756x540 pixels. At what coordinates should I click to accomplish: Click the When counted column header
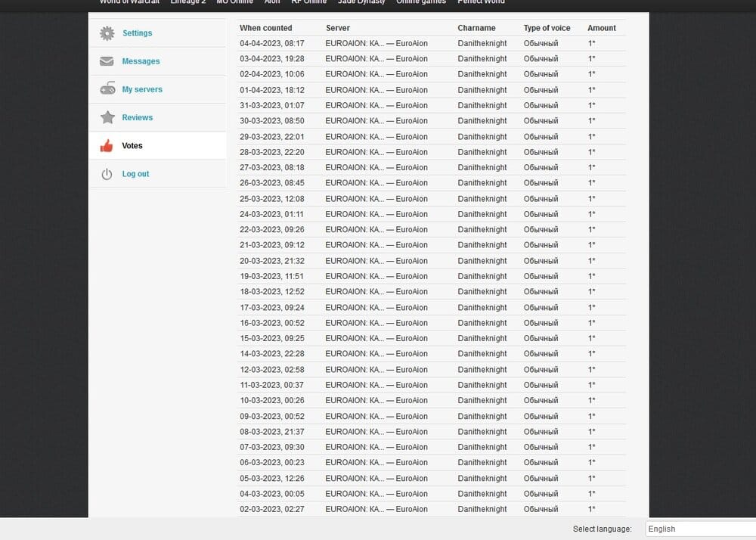pyautogui.click(x=265, y=28)
